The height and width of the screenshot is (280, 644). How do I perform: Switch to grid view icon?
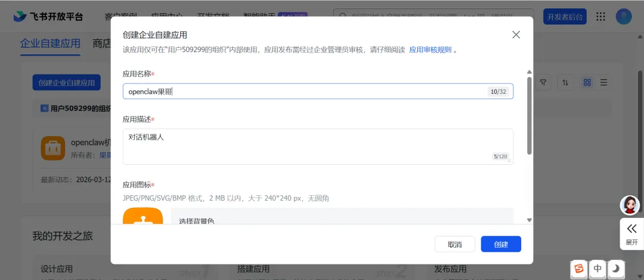click(x=587, y=82)
